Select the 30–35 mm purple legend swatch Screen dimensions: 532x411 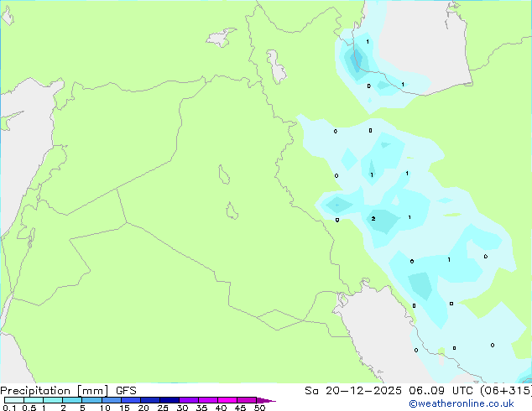189,400
